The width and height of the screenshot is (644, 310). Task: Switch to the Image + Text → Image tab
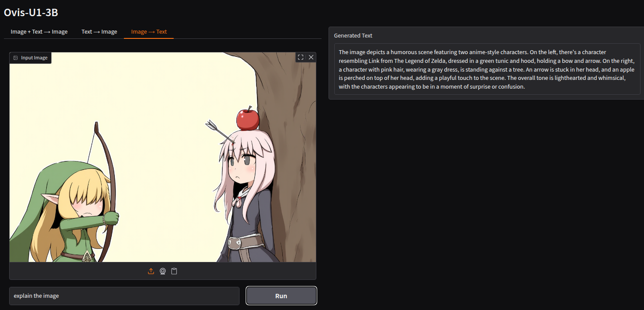39,32
